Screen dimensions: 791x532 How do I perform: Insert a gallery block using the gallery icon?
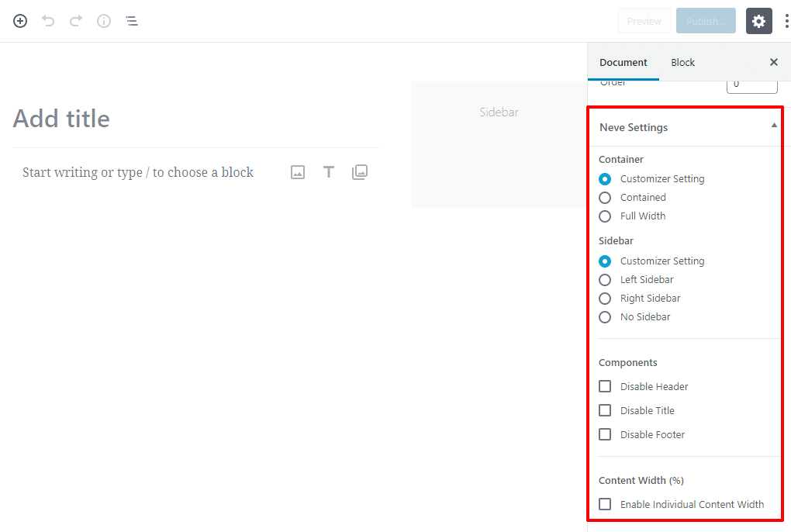coord(360,172)
